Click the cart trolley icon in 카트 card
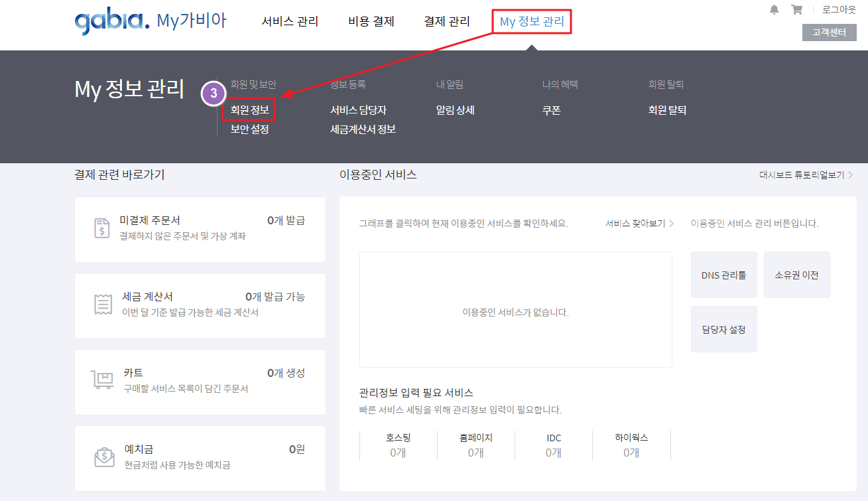 tap(102, 380)
